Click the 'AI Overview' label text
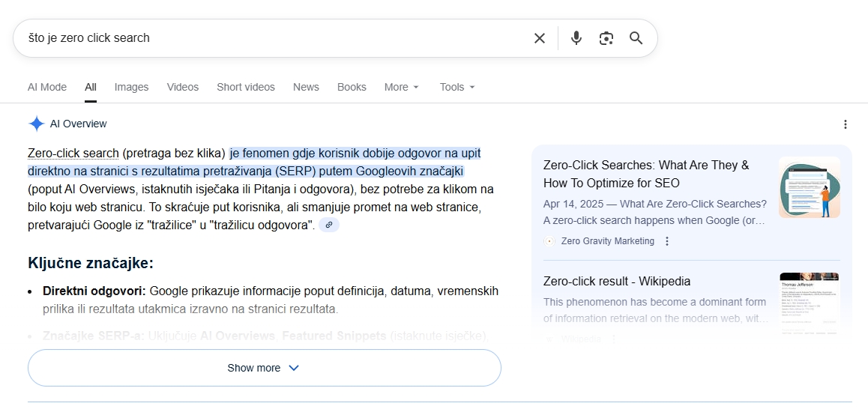868x415 pixels. 78,124
